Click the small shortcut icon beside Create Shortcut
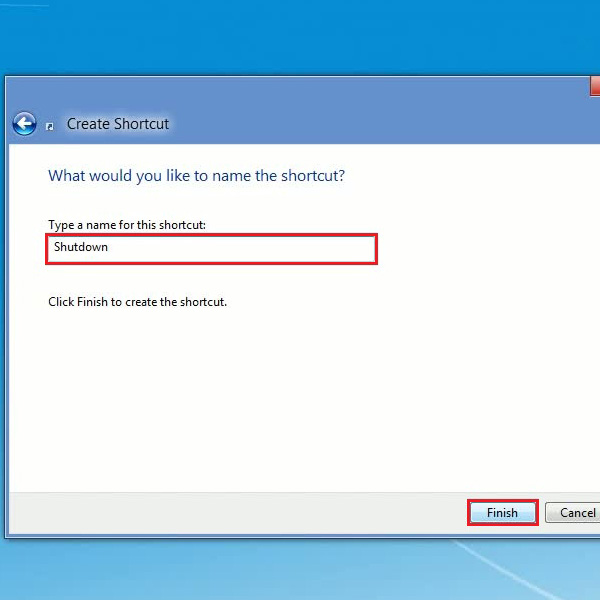The width and height of the screenshot is (600, 600). [x=50, y=127]
